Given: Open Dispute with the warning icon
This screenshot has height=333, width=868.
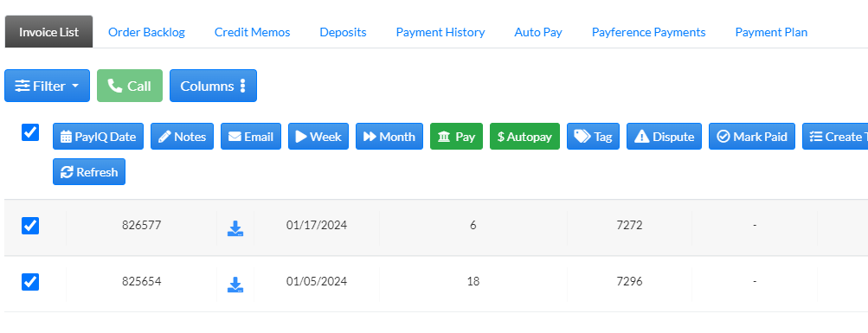Looking at the screenshot, I should pos(665,137).
